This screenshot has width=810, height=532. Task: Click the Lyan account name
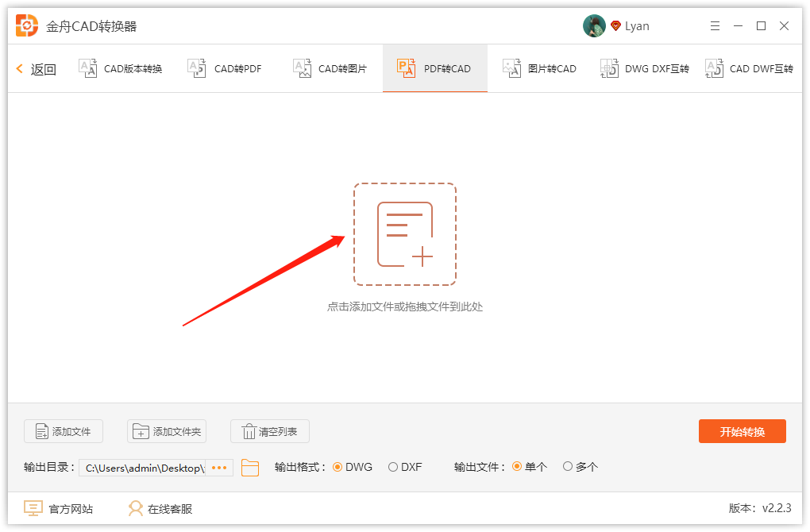click(635, 25)
